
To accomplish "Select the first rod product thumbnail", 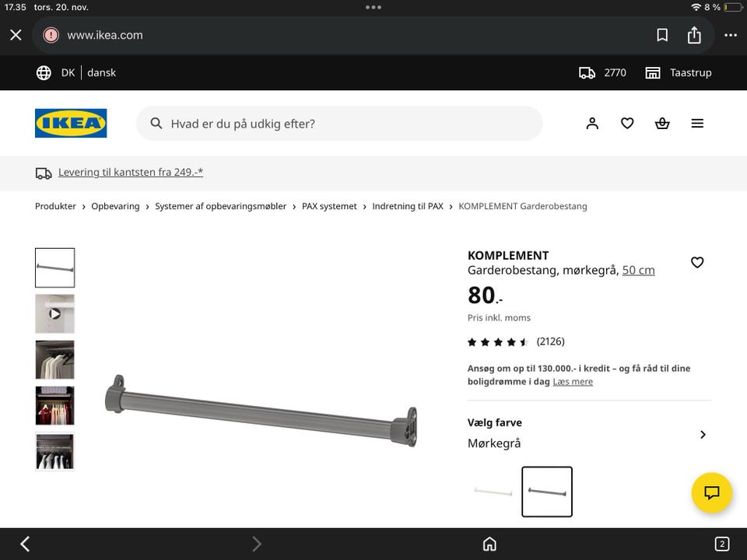I will (x=54, y=268).
